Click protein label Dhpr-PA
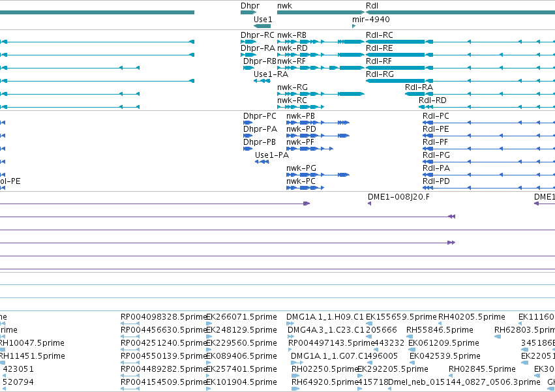The height and width of the screenshot is (392, 555). [260, 129]
